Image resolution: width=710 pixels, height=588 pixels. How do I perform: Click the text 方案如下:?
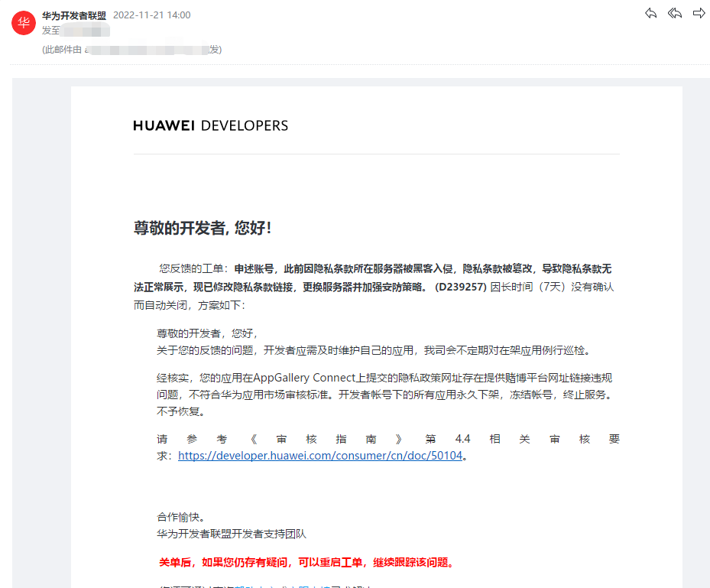(222, 305)
